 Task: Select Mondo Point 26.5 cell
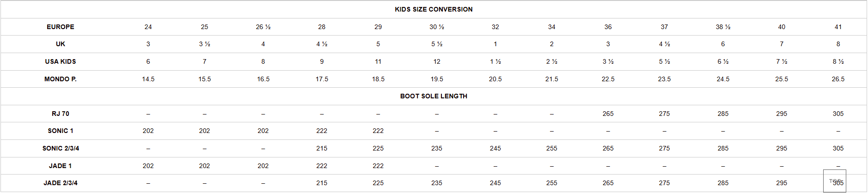point(838,79)
